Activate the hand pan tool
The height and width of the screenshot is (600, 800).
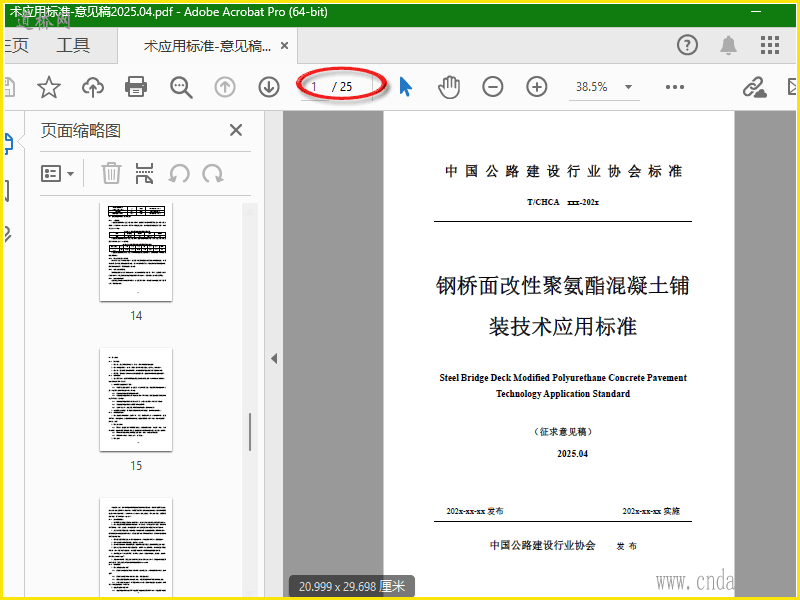(x=449, y=87)
